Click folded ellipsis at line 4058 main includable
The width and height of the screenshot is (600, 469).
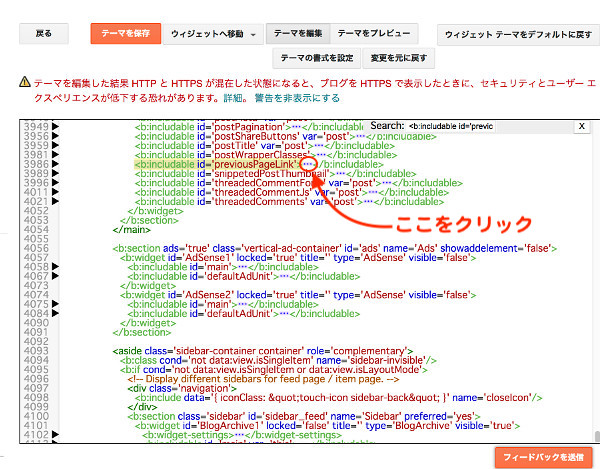243,267
